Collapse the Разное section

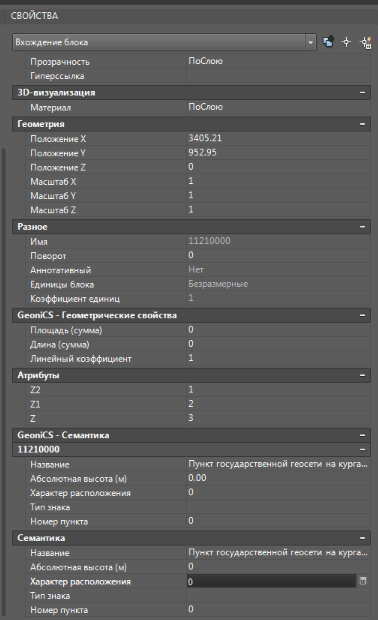pos(362,227)
